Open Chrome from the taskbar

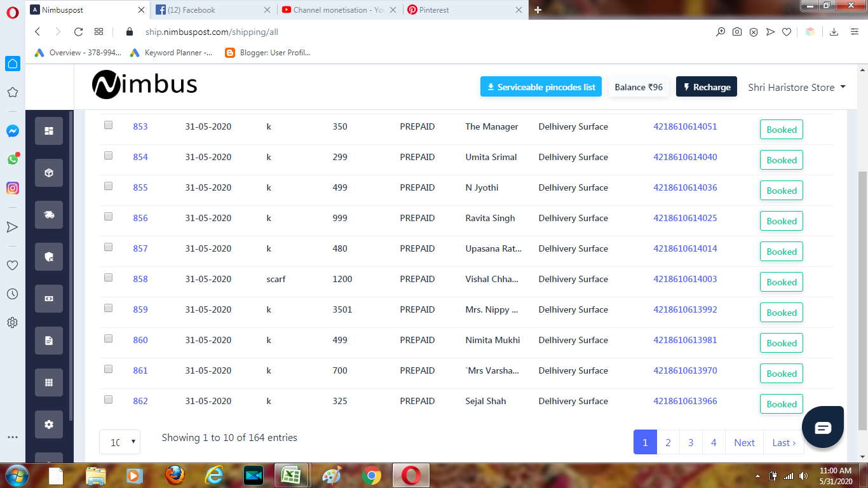tap(371, 475)
